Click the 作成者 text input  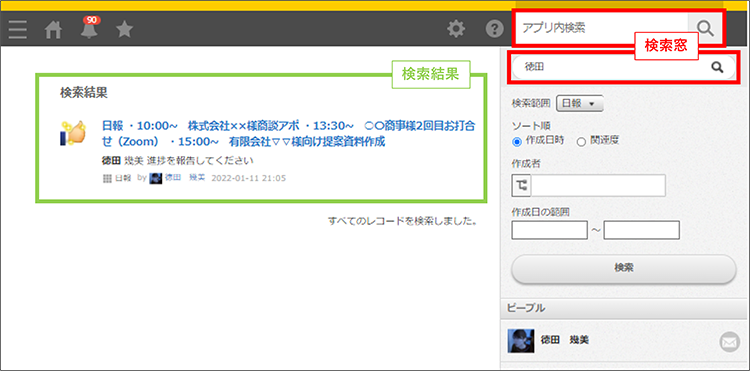pyautogui.click(x=598, y=186)
